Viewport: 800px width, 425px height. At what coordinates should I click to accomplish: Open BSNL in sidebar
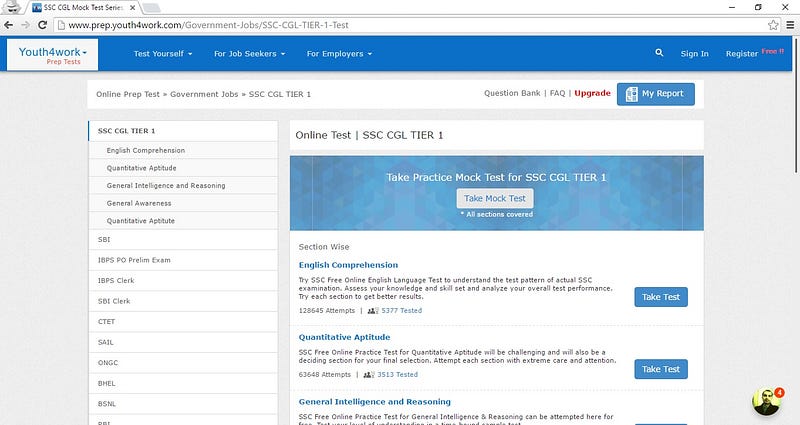coord(183,404)
